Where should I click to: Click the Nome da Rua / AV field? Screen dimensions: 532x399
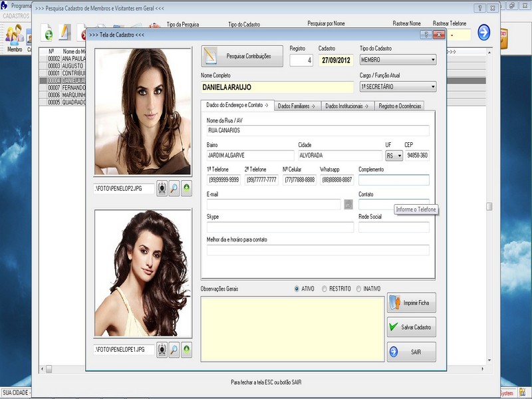[318, 130]
